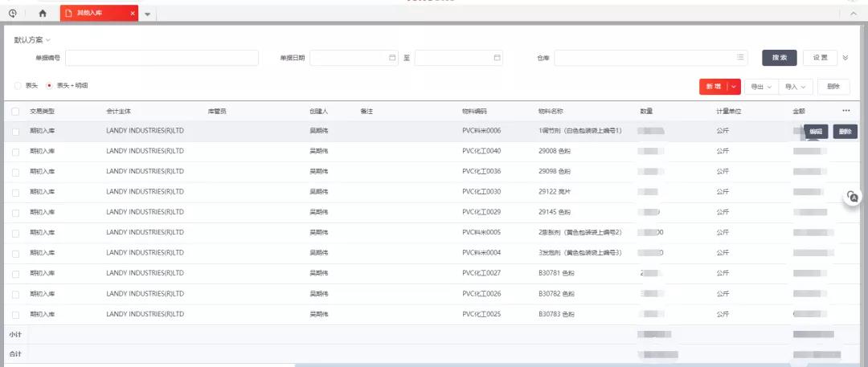Click inside the 单据编号 input field

click(x=162, y=58)
